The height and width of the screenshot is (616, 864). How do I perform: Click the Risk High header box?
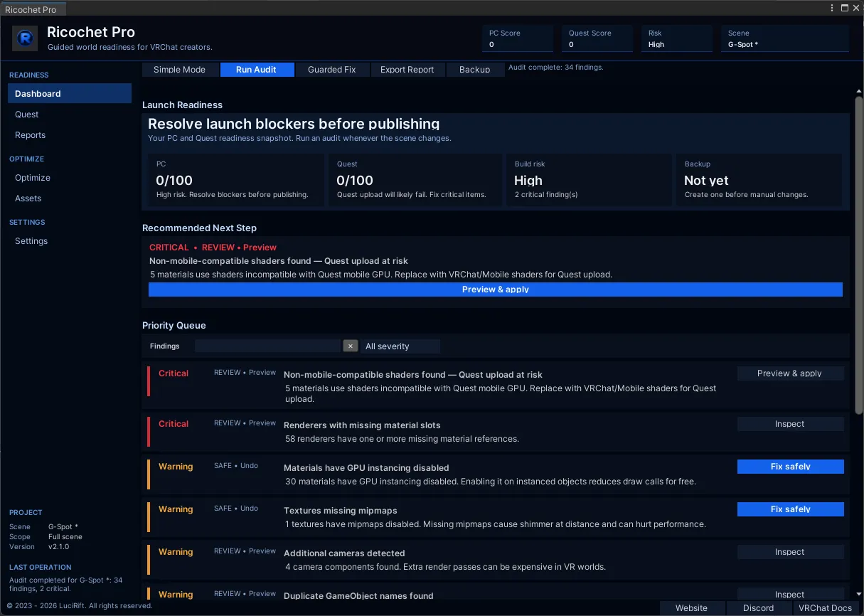[x=677, y=38]
